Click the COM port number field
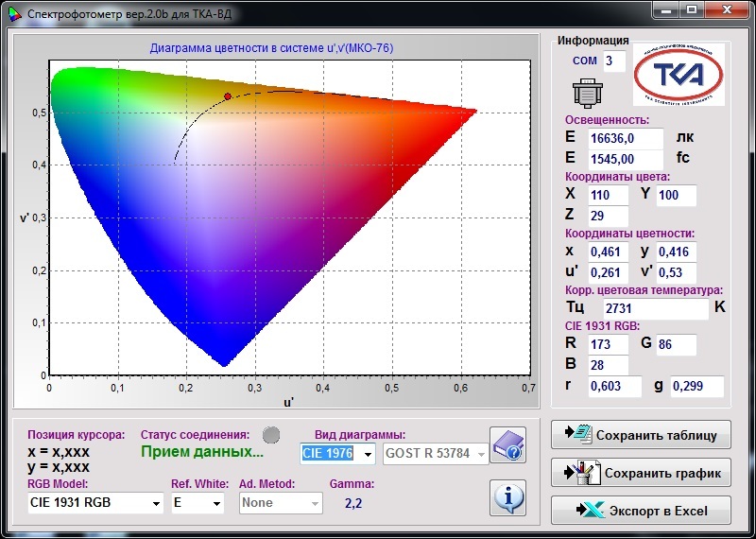Viewport: 756px width, 539px height. 614,61
